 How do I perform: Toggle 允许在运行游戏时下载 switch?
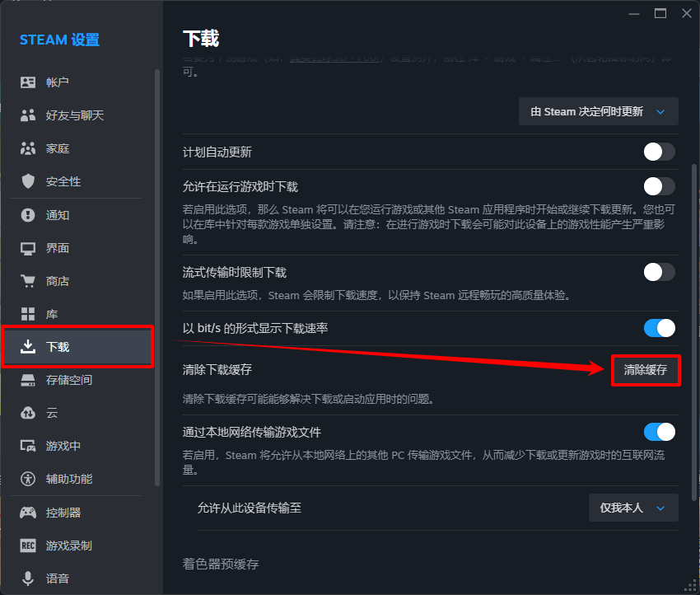click(x=659, y=186)
